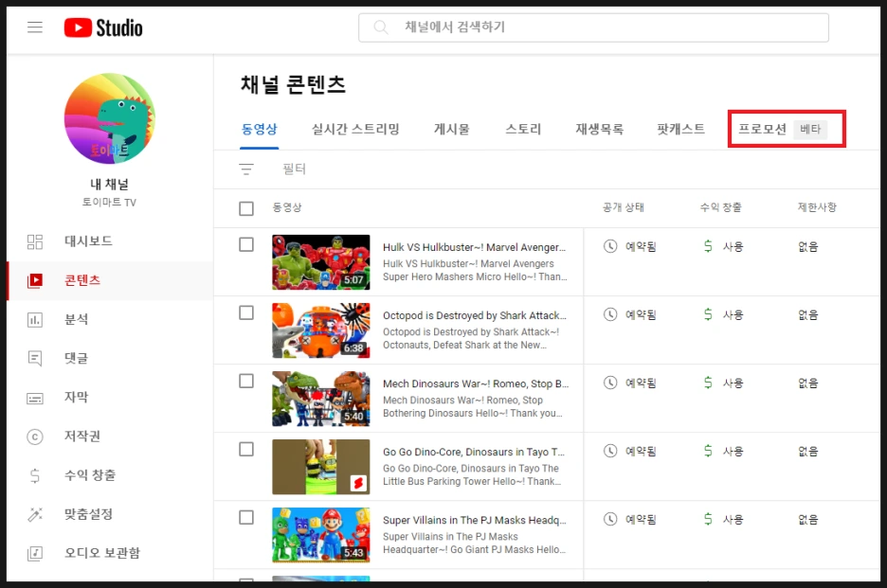Click the 대시보드 grid icon
The width and height of the screenshot is (887, 588).
pyautogui.click(x=35, y=242)
